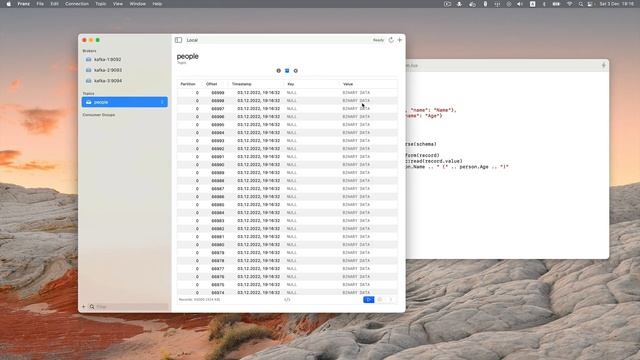
Task: Select the record row with offset 66977
Action: point(287,269)
